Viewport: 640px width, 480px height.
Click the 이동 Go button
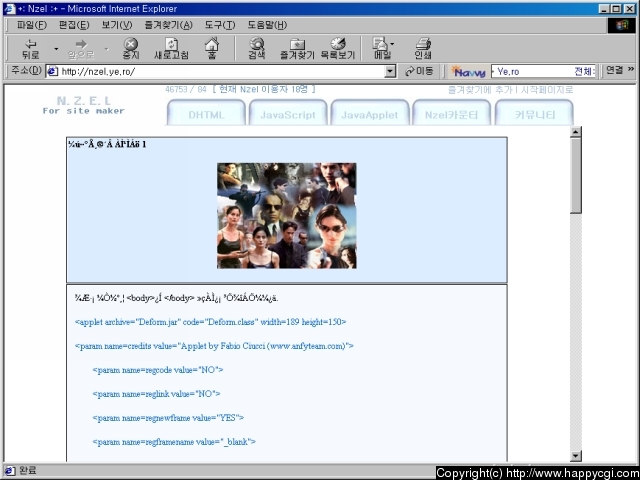point(419,71)
